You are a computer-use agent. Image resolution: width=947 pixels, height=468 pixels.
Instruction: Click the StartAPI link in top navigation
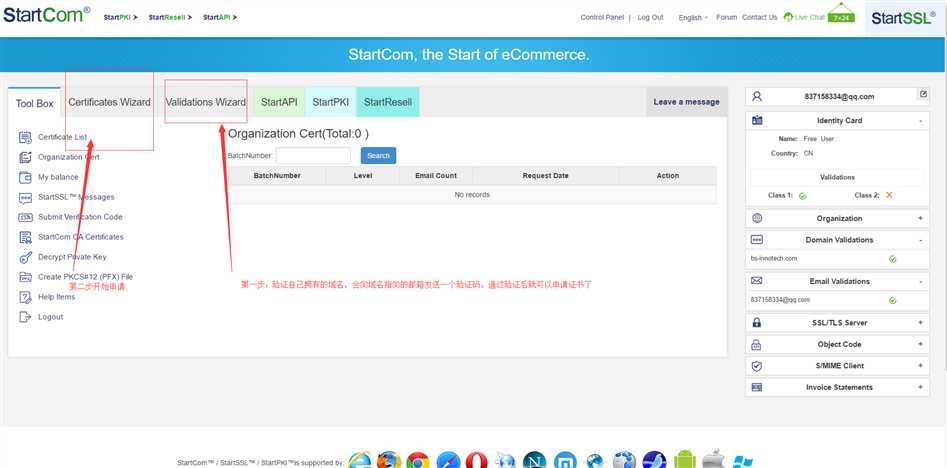pyautogui.click(x=220, y=18)
